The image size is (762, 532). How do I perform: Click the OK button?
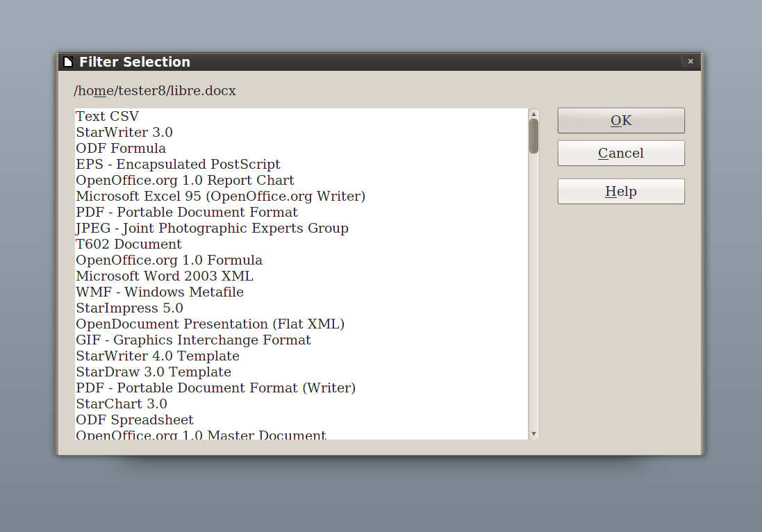(620, 120)
